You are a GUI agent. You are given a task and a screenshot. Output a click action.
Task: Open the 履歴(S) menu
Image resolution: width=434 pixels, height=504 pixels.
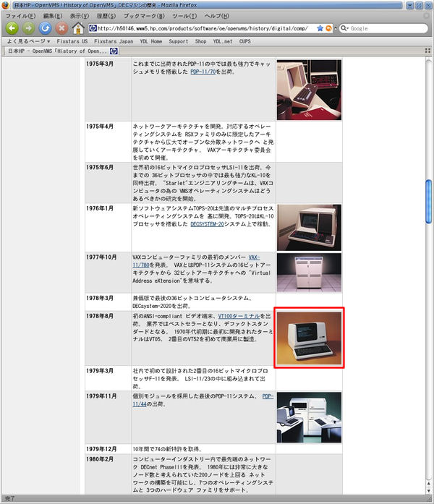coord(106,16)
